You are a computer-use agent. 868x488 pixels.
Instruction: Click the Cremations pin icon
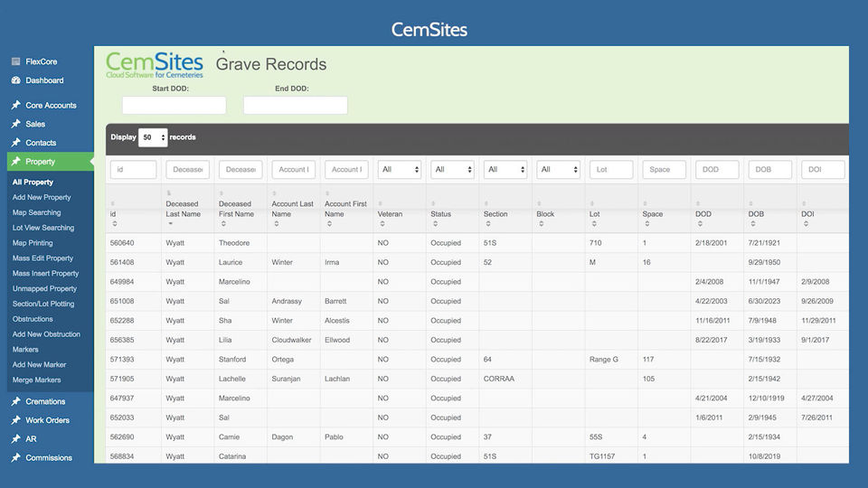click(x=15, y=401)
